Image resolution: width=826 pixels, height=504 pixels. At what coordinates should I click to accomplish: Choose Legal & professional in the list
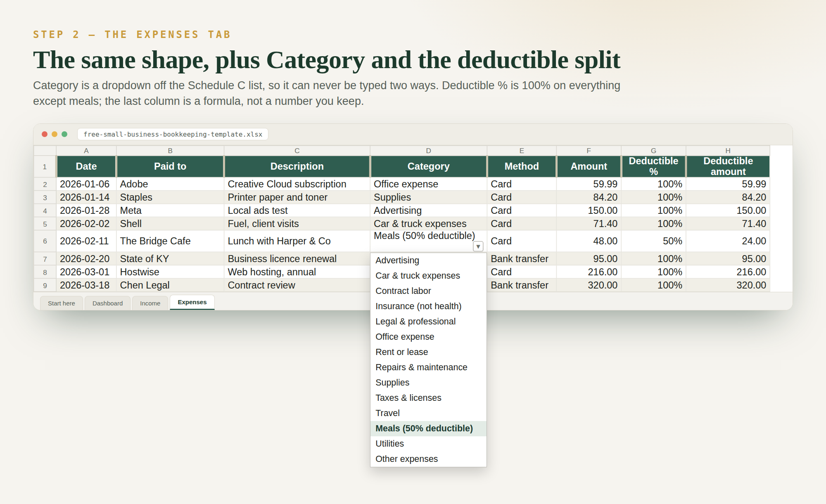428,322
